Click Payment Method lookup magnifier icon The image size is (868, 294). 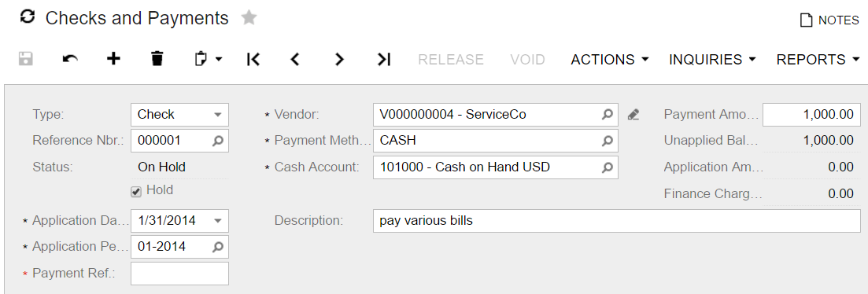click(x=608, y=141)
